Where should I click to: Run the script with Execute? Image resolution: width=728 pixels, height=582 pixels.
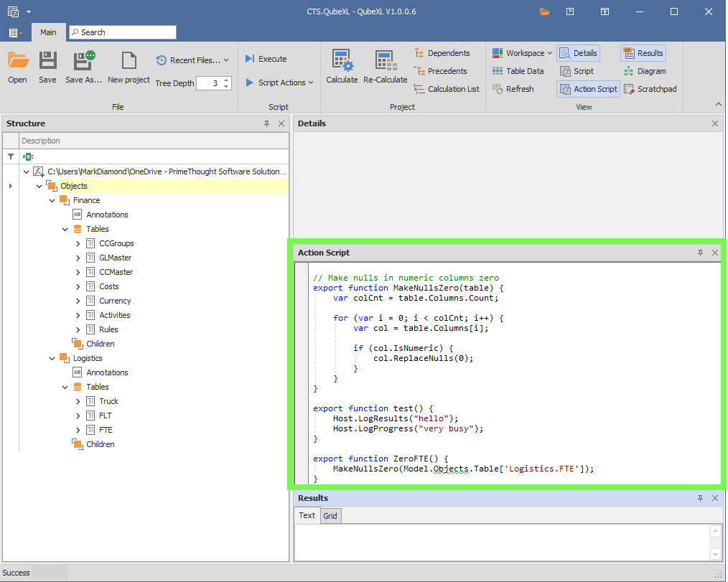pyautogui.click(x=266, y=59)
